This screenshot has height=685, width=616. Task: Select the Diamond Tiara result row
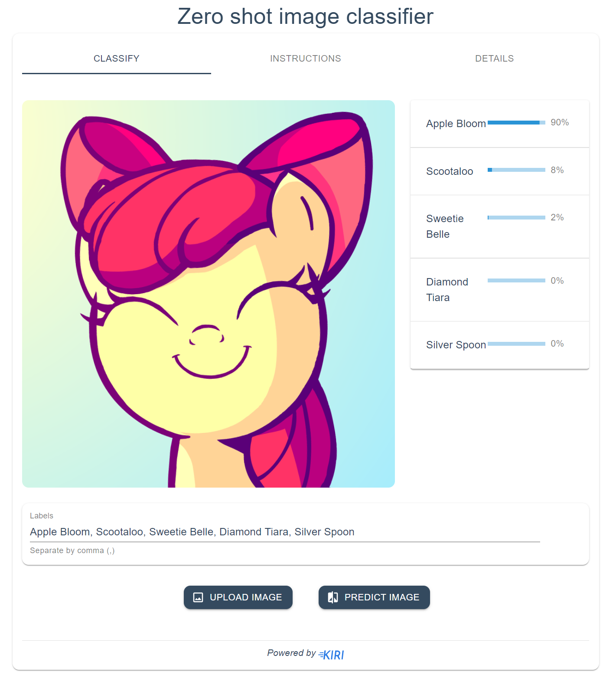point(500,290)
